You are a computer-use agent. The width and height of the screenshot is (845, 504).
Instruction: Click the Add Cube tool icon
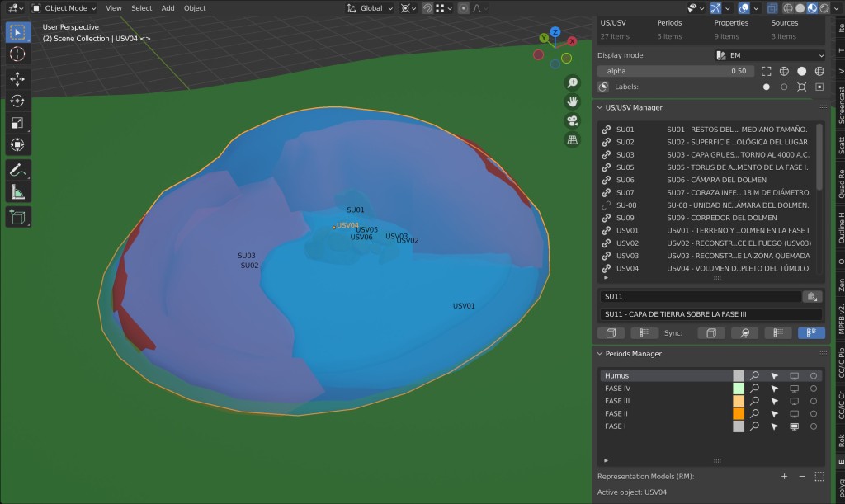pyautogui.click(x=17, y=216)
